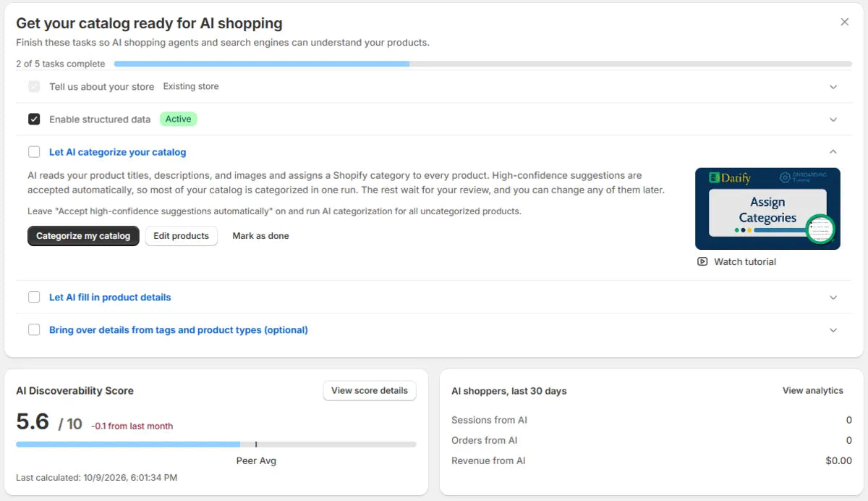This screenshot has width=868, height=501.
Task: Open View score details
Action: 370,390
